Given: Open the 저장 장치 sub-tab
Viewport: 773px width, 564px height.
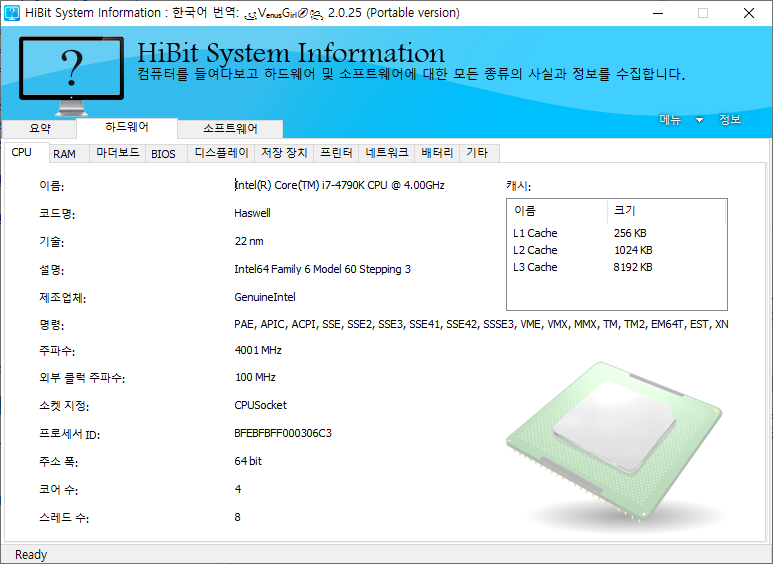Looking at the screenshot, I should 284,153.
